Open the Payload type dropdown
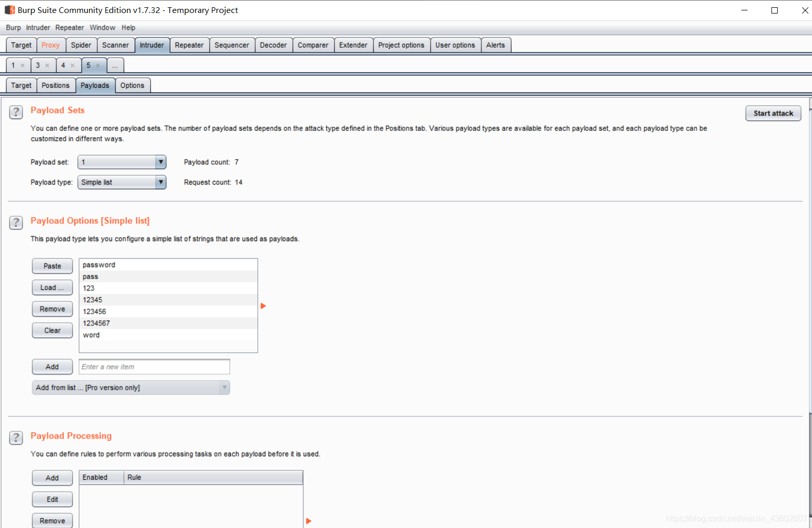The width and height of the screenshot is (812, 528). click(x=122, y=182)
